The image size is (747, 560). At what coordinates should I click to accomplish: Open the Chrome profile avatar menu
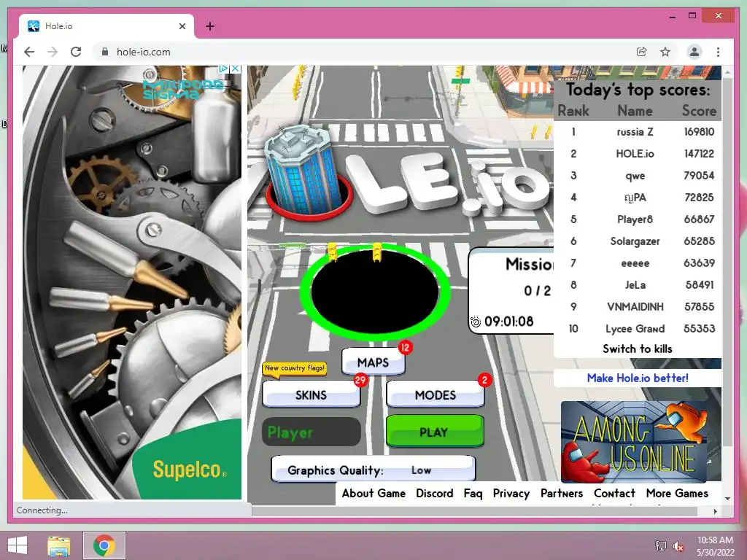pos(694,52)
